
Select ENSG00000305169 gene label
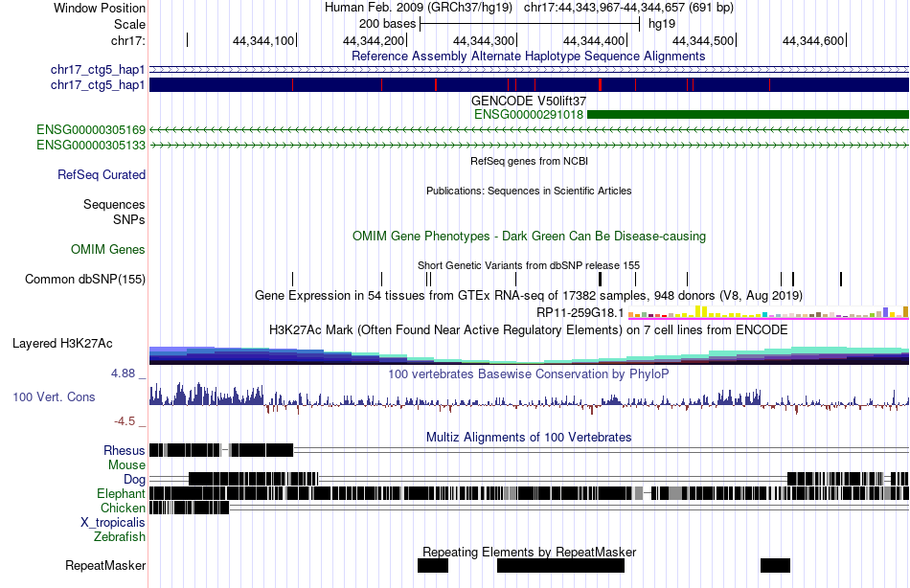pyautogui.click(x=91, y=129)
